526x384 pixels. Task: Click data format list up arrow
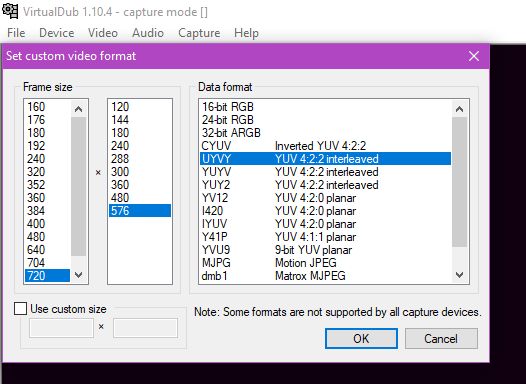[459, 109]
